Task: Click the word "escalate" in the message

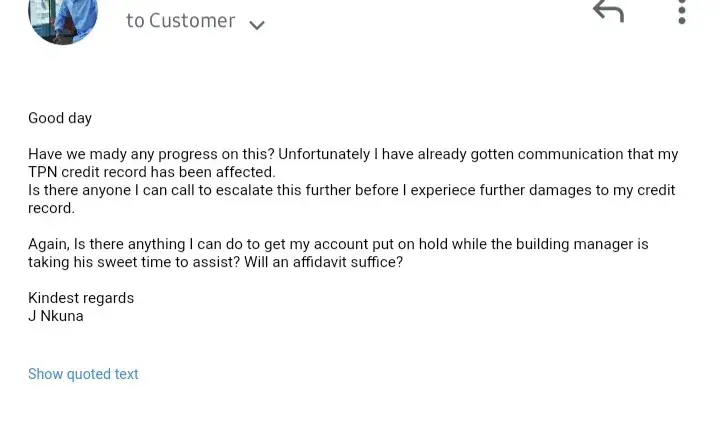Action: point(272,190)
